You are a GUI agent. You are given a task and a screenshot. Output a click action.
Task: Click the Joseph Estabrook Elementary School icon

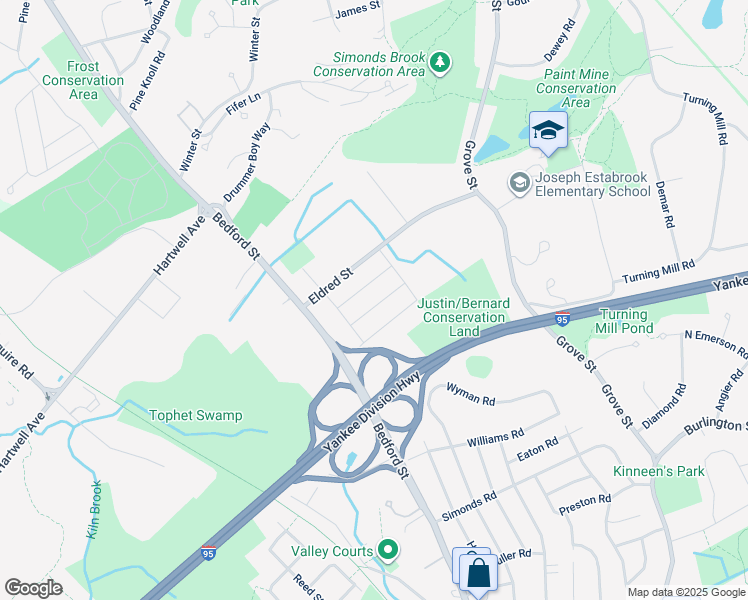(519, 184)
